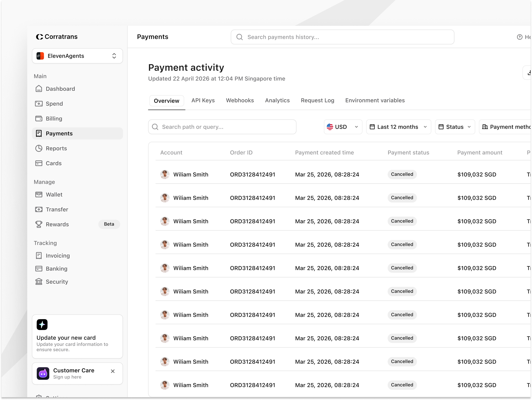The width and height of the screenshot is (532, 400).
Task: Click the Banking card icon
Action: 39,269
